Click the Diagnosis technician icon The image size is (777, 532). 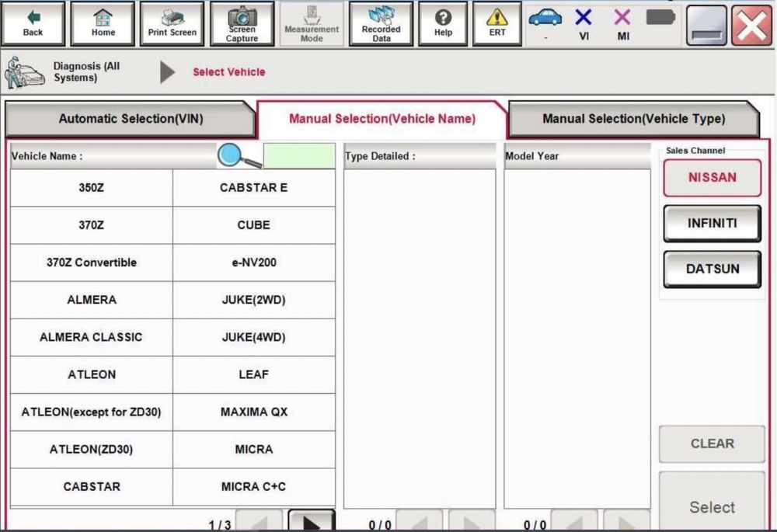24,73
